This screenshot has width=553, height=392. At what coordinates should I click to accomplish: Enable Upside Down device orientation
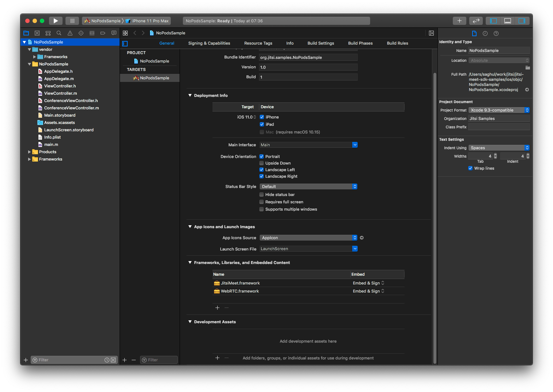pos(262,163)
